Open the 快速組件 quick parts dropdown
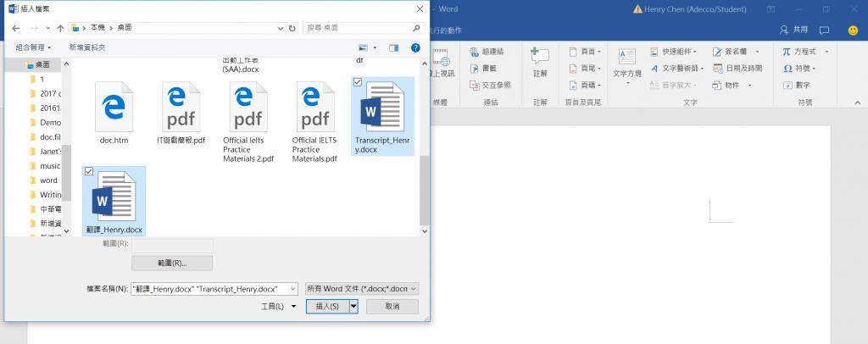The image size is (868, 344). pyautogui.click(x=694, y=52)
